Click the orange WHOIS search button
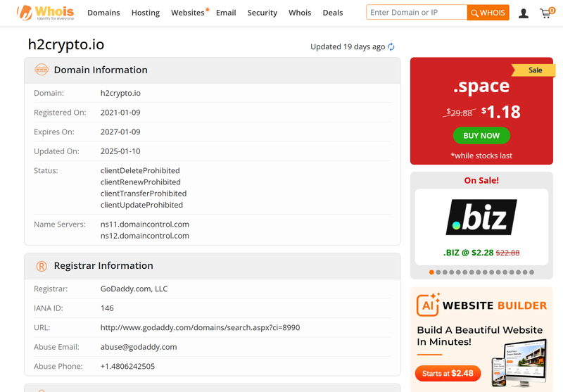563x392 pixels. 488,13
